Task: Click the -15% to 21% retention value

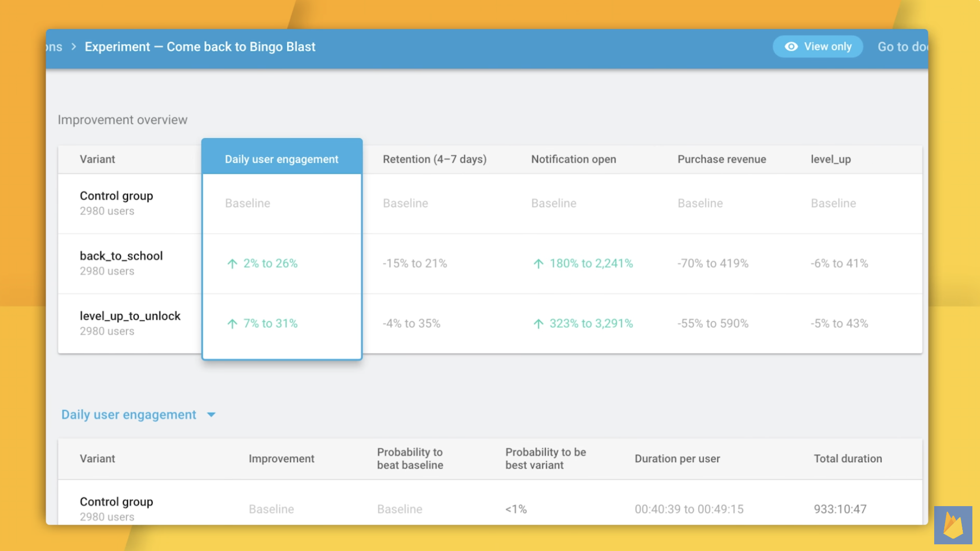Action: (415, 264)
